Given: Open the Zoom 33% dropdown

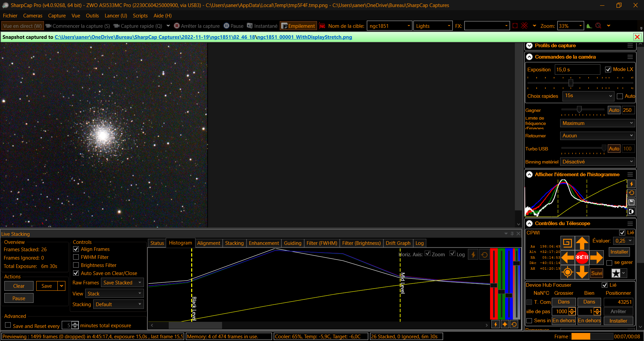Looking at the screenshot, I should 571,26.
